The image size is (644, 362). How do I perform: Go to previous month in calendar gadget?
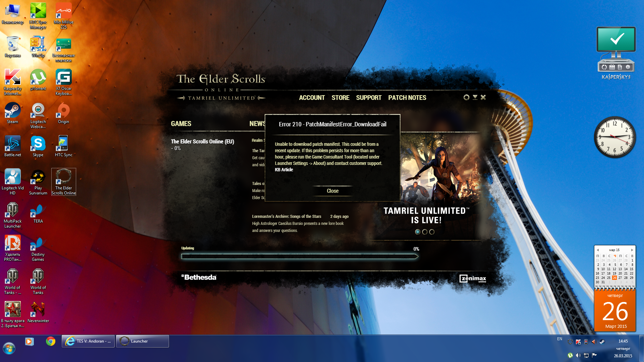click(597, 250)
